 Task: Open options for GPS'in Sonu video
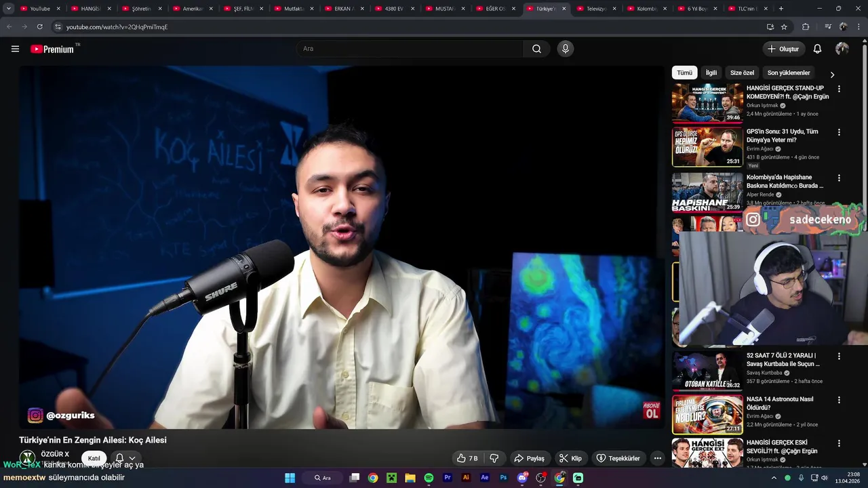click(x=839, y=132)
